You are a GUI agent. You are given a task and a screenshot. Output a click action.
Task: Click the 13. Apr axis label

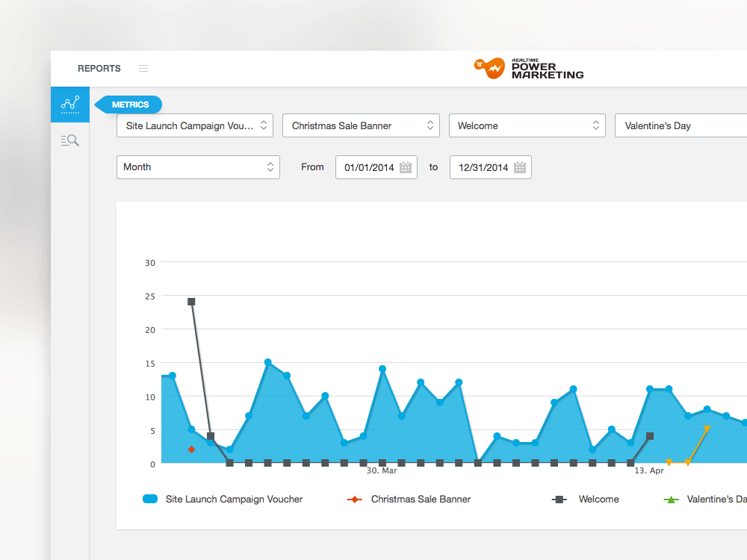[649, 470]
